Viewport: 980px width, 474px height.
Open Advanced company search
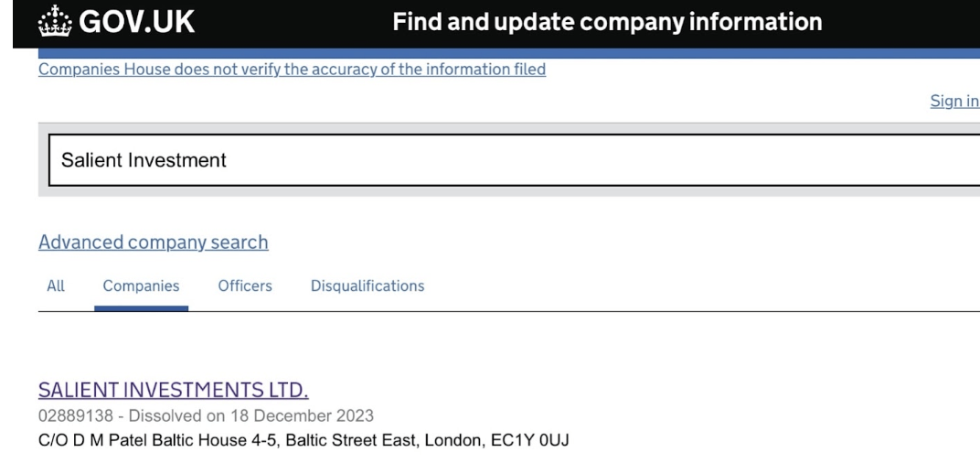(x=154, y=242)
